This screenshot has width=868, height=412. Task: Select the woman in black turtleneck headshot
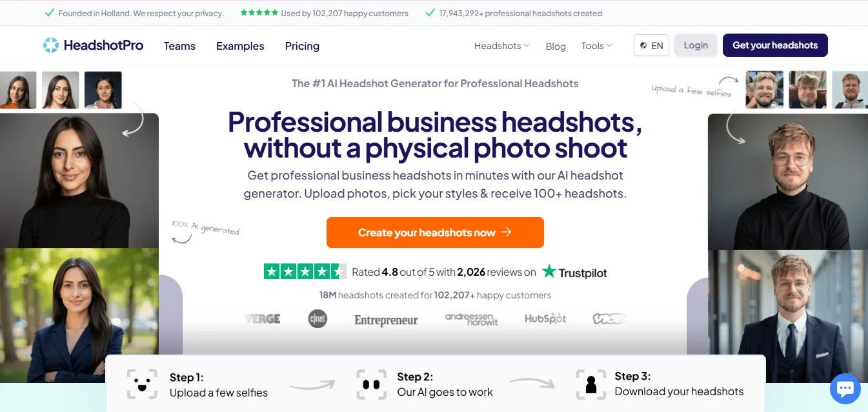pyautogui.click(x=79, y=181)
